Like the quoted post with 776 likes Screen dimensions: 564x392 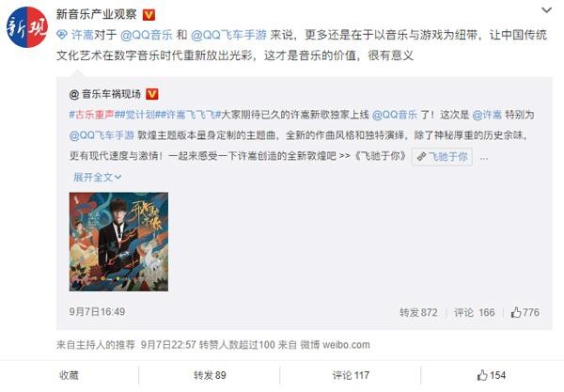(x=525, y=312)
